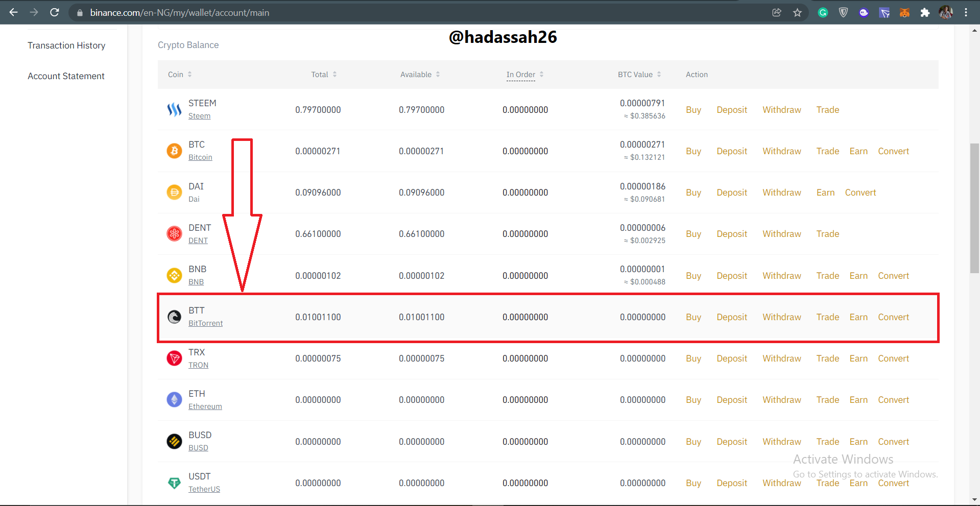Viewport: 980px width, 506px height.
Task: Withdraw BUSD from its row
Action: [781, 442]
